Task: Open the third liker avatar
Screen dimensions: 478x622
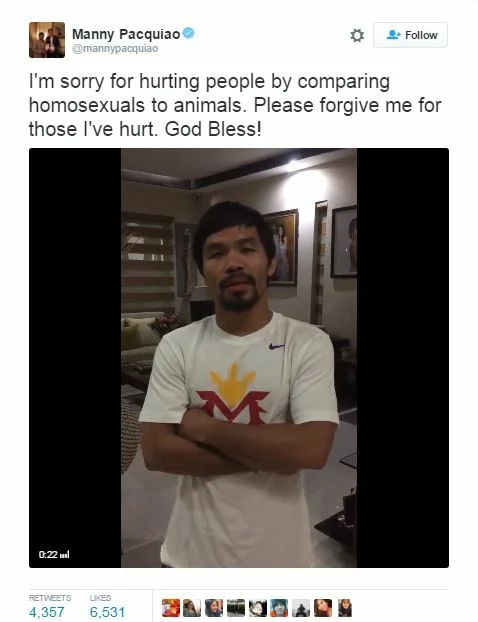Action: (x=214, y=608)
